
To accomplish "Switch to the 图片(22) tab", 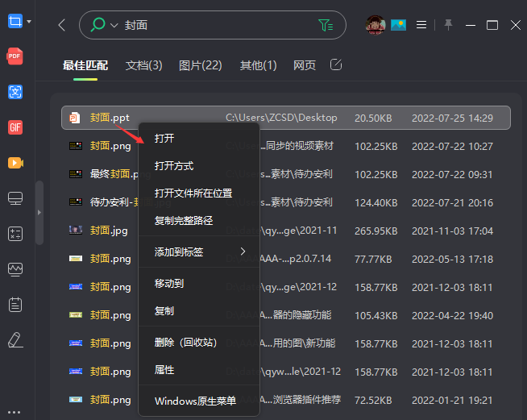I will (200, 65).
